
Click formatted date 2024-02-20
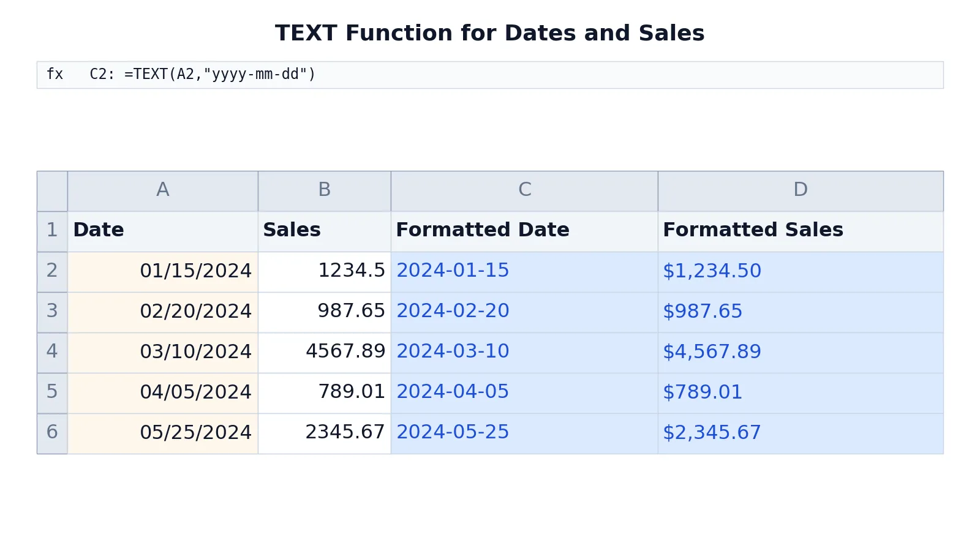524,312
